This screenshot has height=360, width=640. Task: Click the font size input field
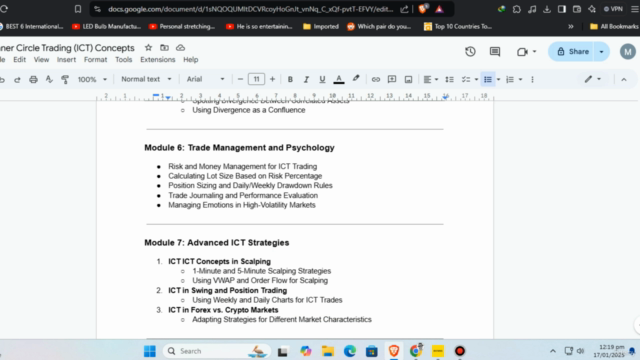[256, 79]
